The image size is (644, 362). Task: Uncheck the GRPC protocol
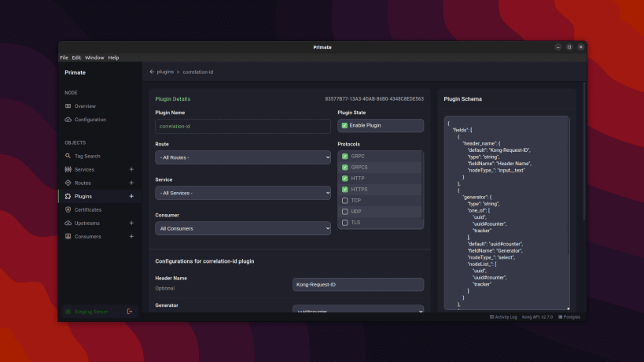click(345, 156)
